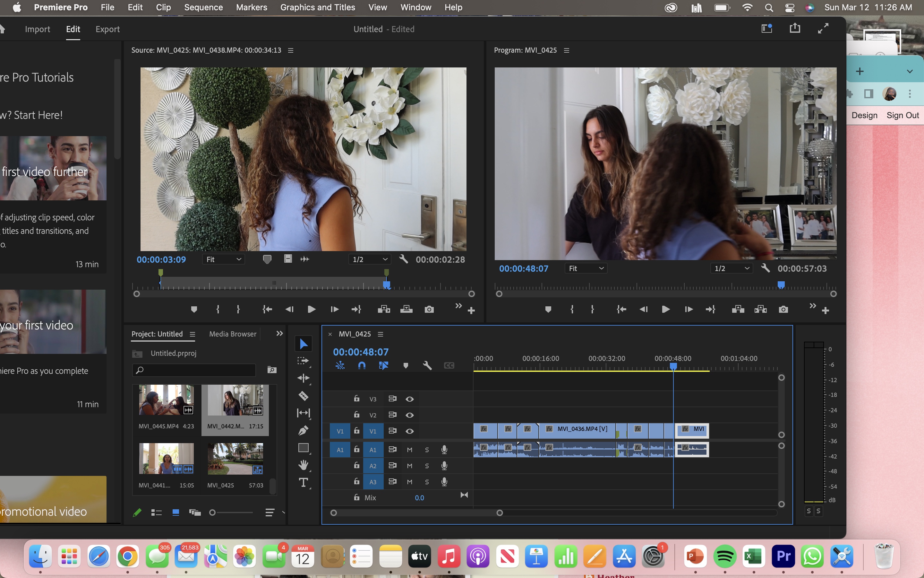
Task: Select MVI_0445.MP4 clip thumbnail
Action: [x=166, y=400]
